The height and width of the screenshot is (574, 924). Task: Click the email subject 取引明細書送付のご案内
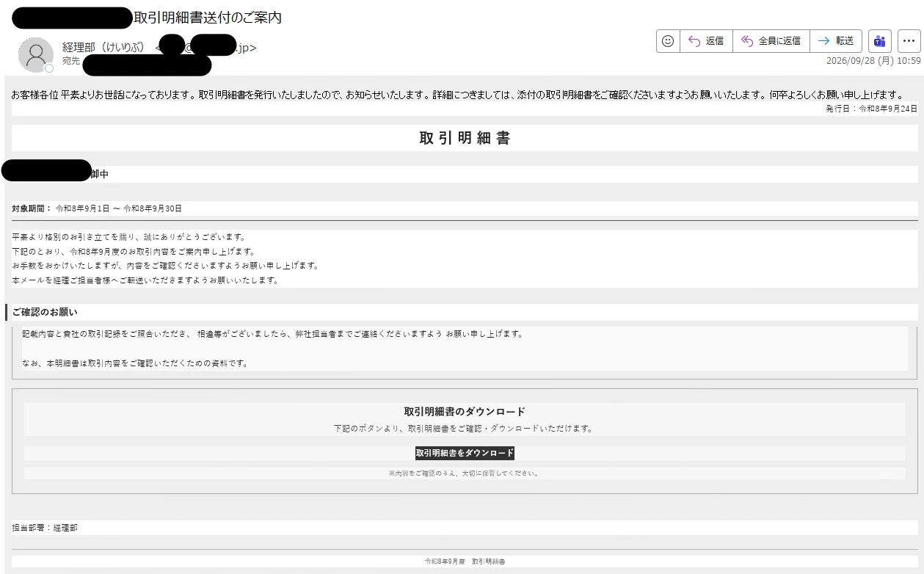[208, 17]
